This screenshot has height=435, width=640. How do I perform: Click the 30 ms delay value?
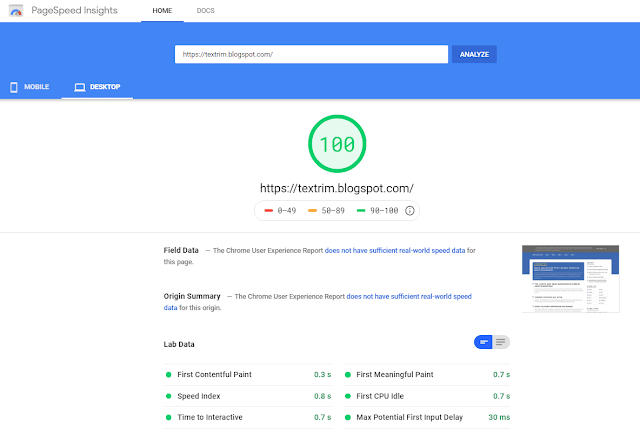[x=499, y=417]
